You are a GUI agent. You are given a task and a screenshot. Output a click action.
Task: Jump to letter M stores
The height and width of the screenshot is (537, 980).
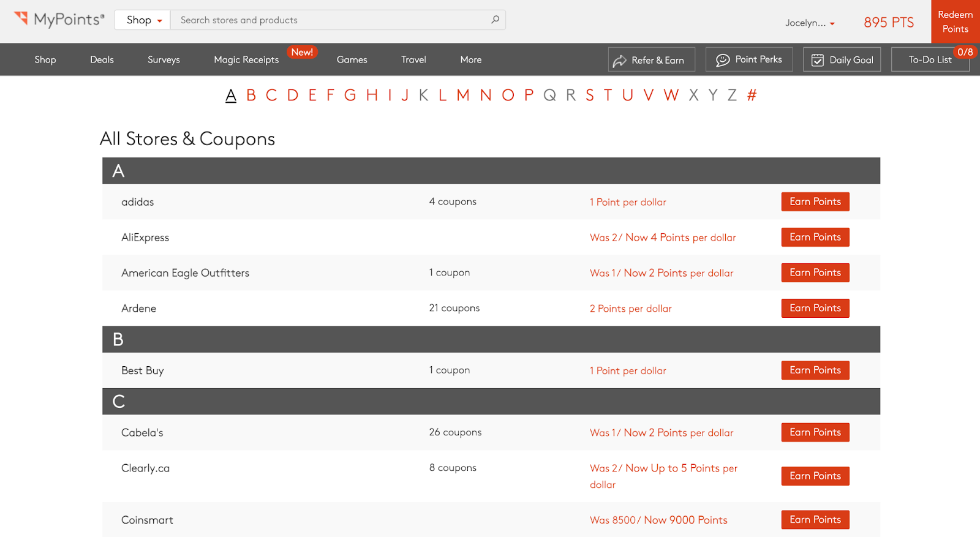coord(463,95)
